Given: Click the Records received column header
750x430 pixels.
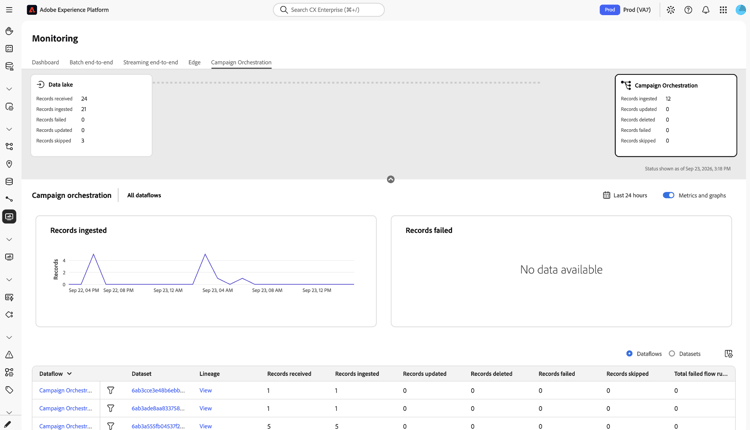Looking at the screenshot, I should click(289, 374).
